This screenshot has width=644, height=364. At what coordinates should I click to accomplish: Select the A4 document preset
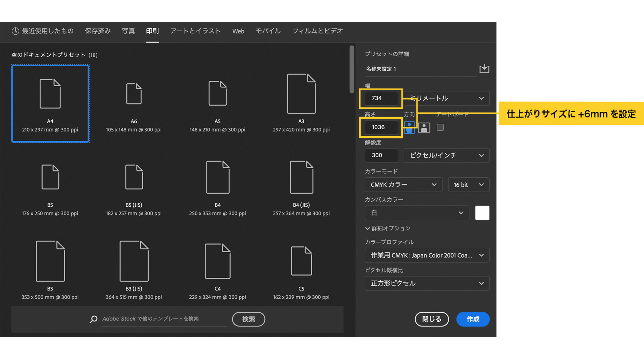50,104
